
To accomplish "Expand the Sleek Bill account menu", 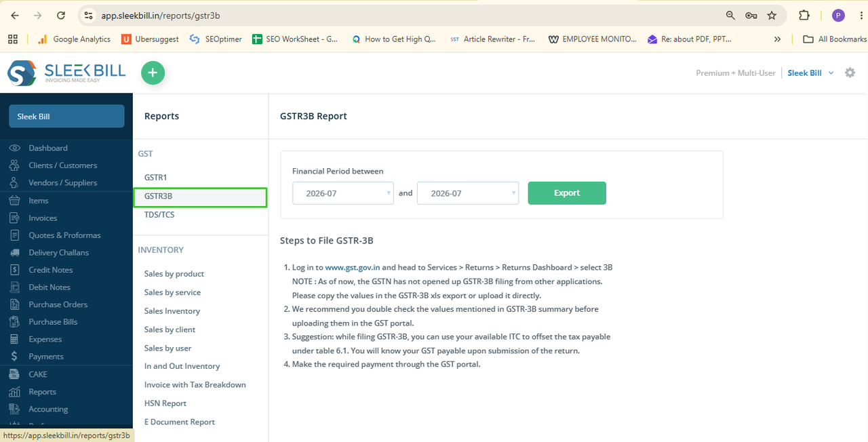I will coord(810,73).
